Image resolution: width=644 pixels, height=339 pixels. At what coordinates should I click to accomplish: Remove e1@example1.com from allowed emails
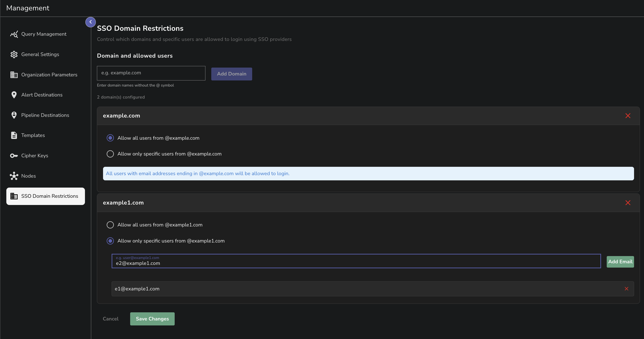627,289
